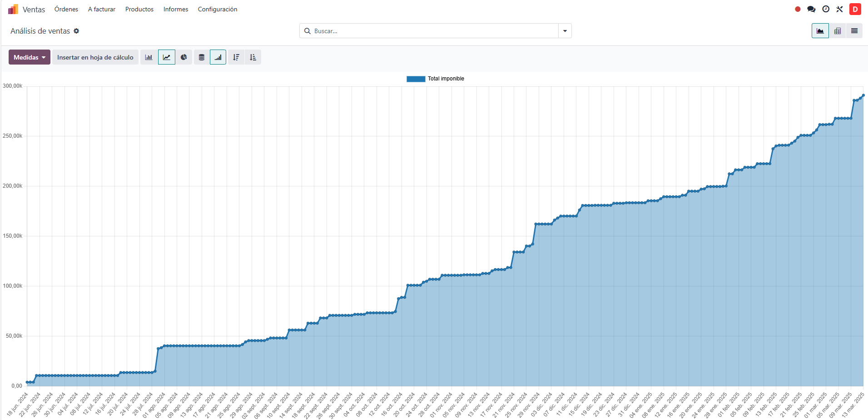
Task: Open the activities clock icon
Action: click(x=826, y=9)
